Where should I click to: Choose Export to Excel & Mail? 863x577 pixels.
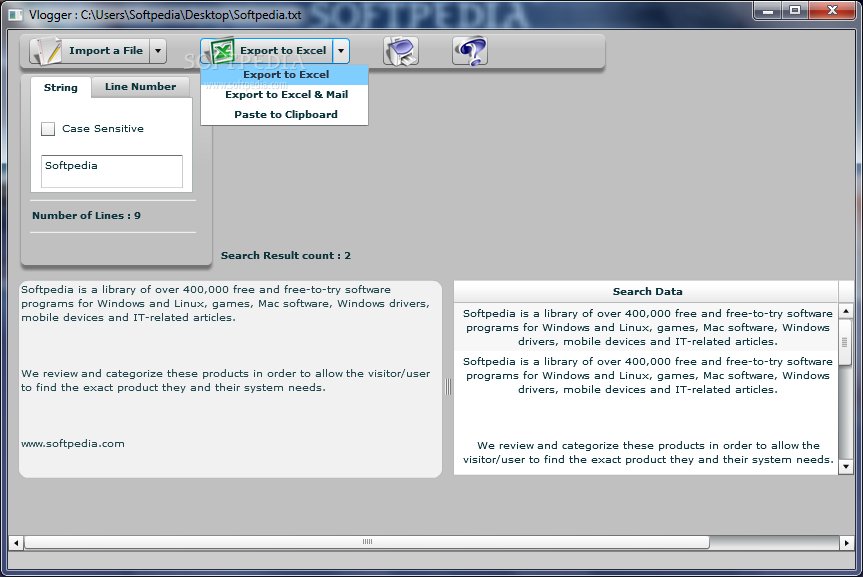tap(285, 95)
